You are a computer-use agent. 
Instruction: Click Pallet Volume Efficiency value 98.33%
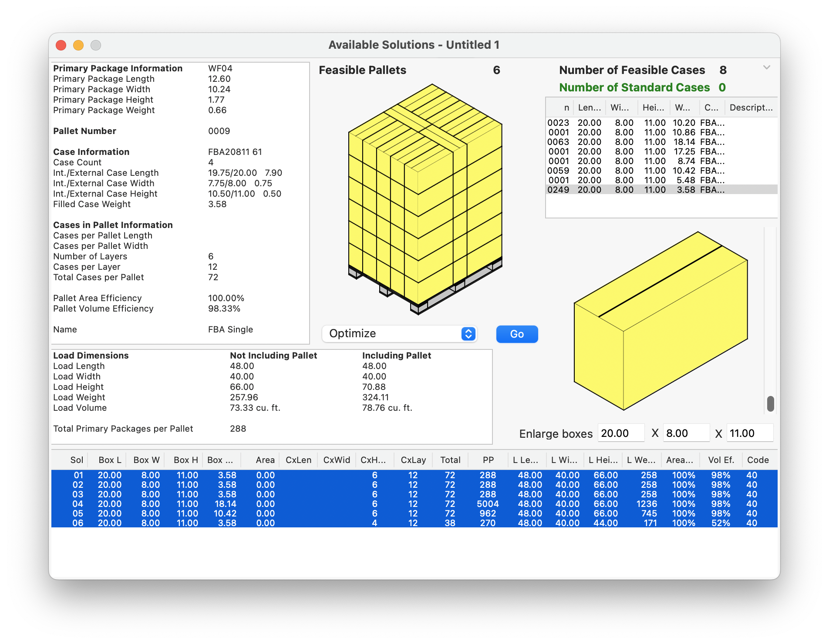[x=224, y=309]
